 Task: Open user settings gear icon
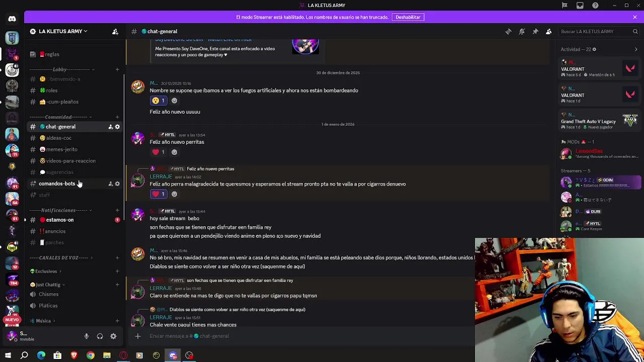coord(113,336)
